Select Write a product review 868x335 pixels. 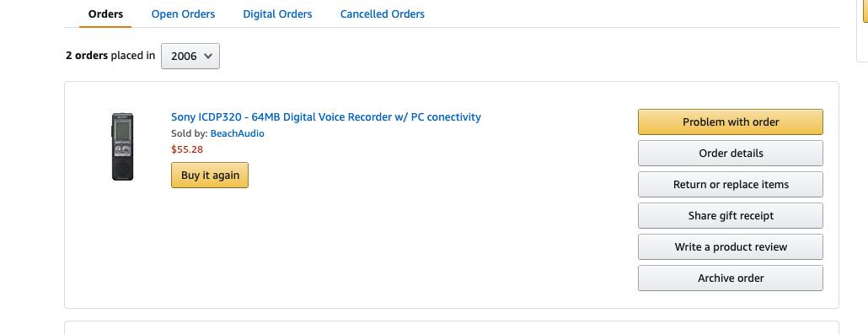731,246
